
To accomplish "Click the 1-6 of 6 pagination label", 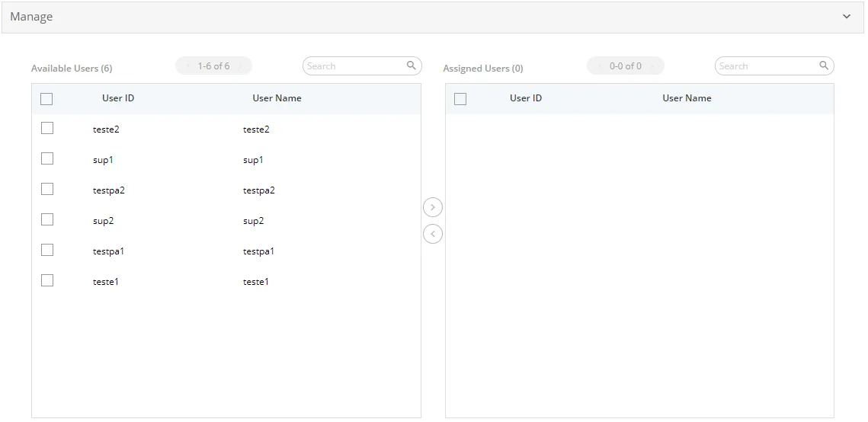I will point(213,66).
